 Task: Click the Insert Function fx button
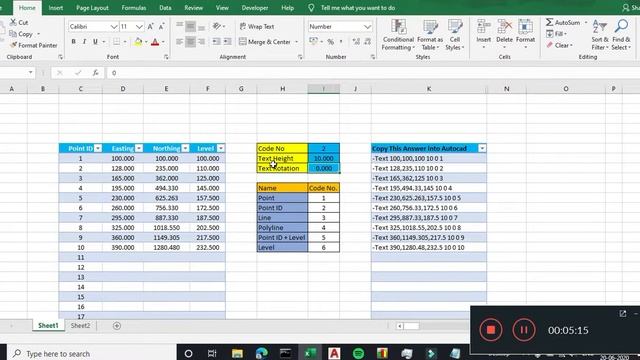tap(96, 73)
